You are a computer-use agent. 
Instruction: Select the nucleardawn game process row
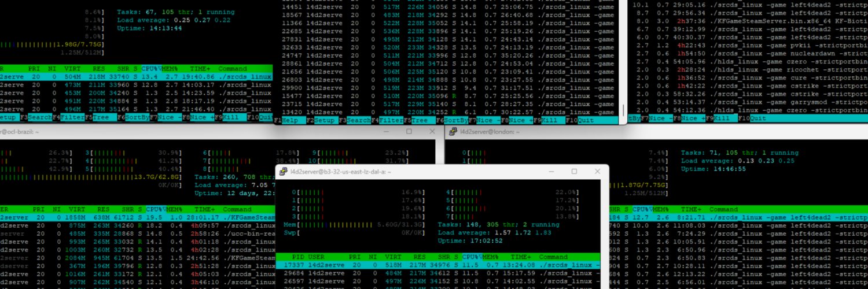pos(748,53)
